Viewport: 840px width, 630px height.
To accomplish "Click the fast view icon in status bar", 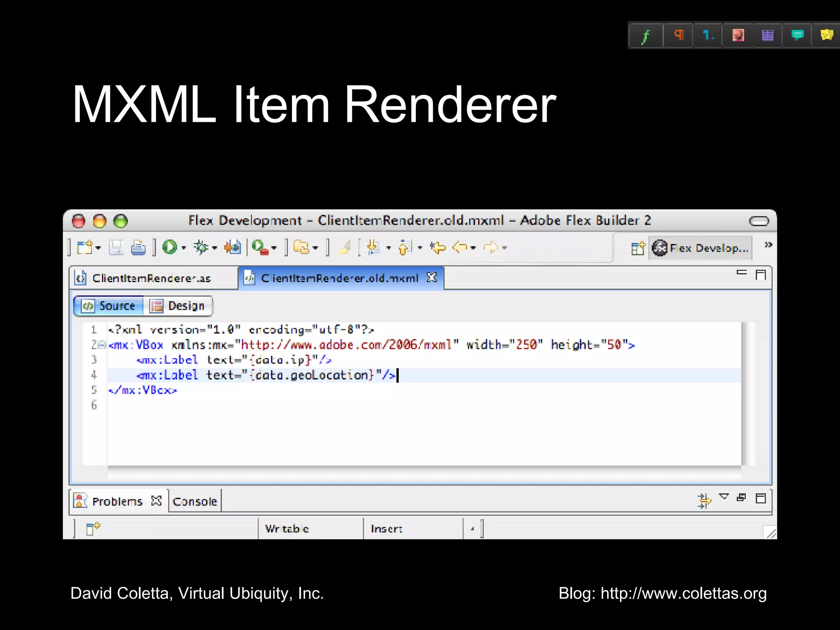I will click(93, 528).
